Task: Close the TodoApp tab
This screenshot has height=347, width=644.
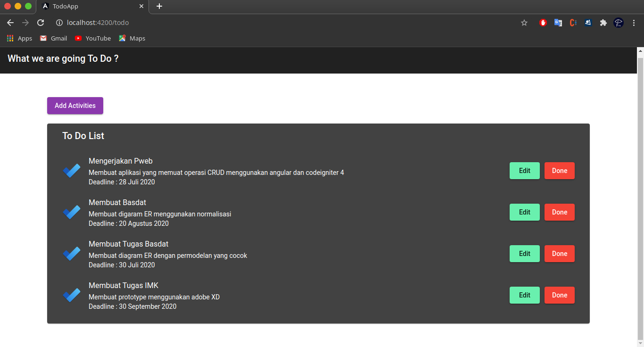Action: point(141,6)
